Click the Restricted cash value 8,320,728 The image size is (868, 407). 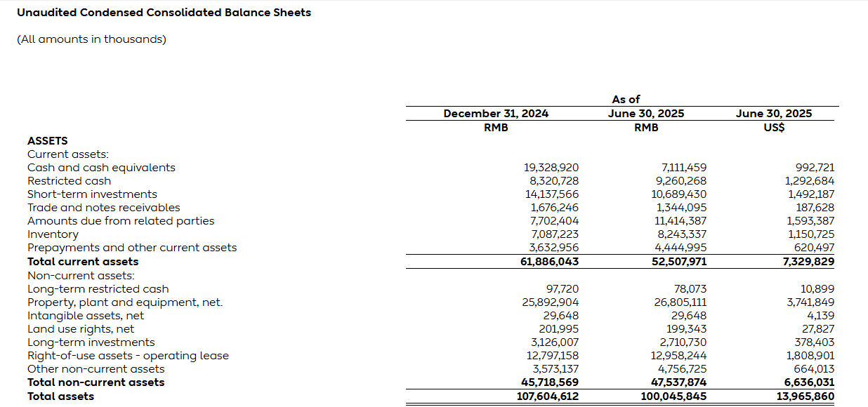(551, 181)
